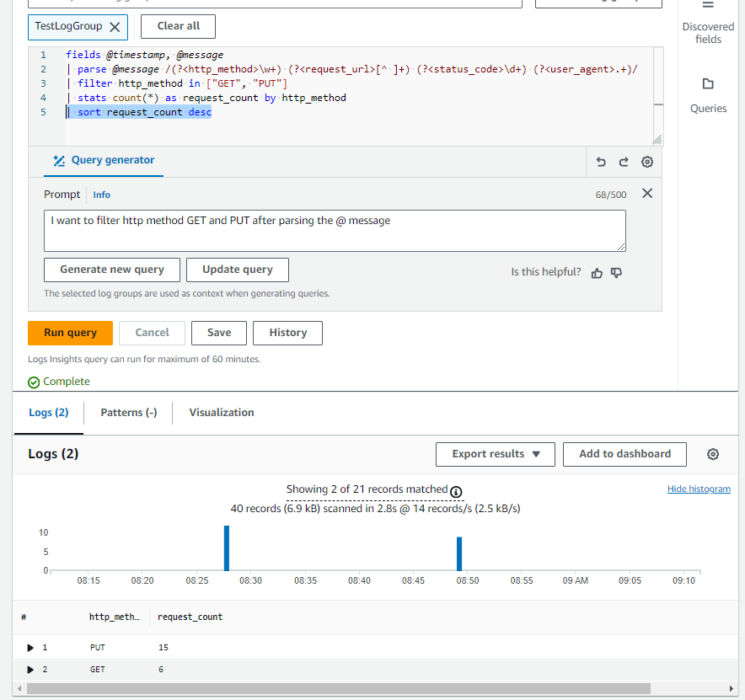Open the Query generator tool

[x=103, y=162]
